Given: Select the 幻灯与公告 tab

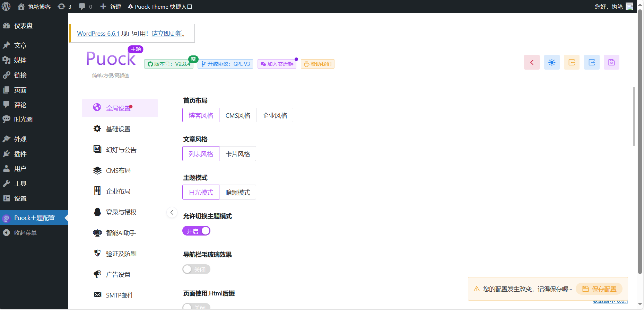Looking at the screenshot, I should 120,150.
